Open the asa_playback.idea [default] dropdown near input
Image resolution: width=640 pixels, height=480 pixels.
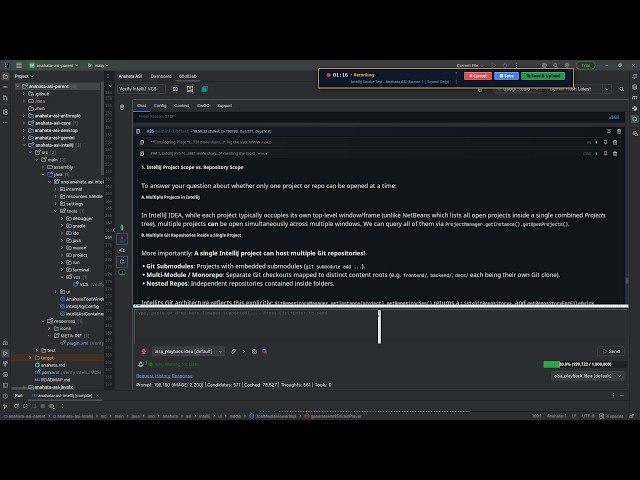pos(188,351)
